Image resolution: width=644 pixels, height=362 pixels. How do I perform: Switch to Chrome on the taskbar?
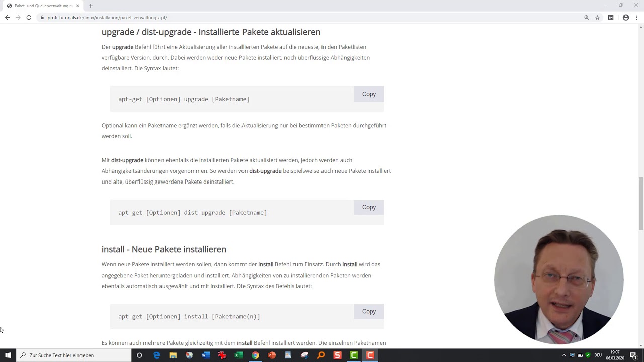click(x=255, y=355)
